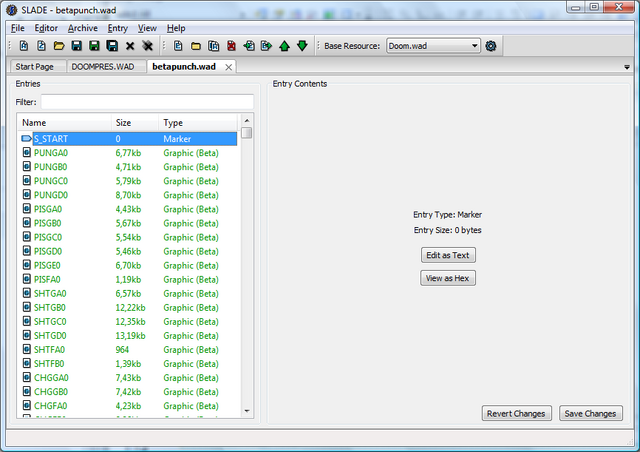
Task: Click the Revert Changes button
Action: point(516,413)
